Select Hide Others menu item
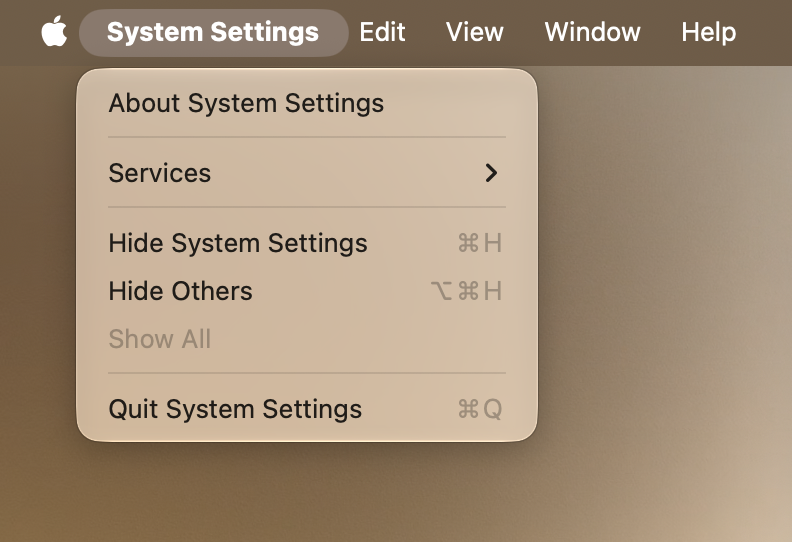 point(307,291)
